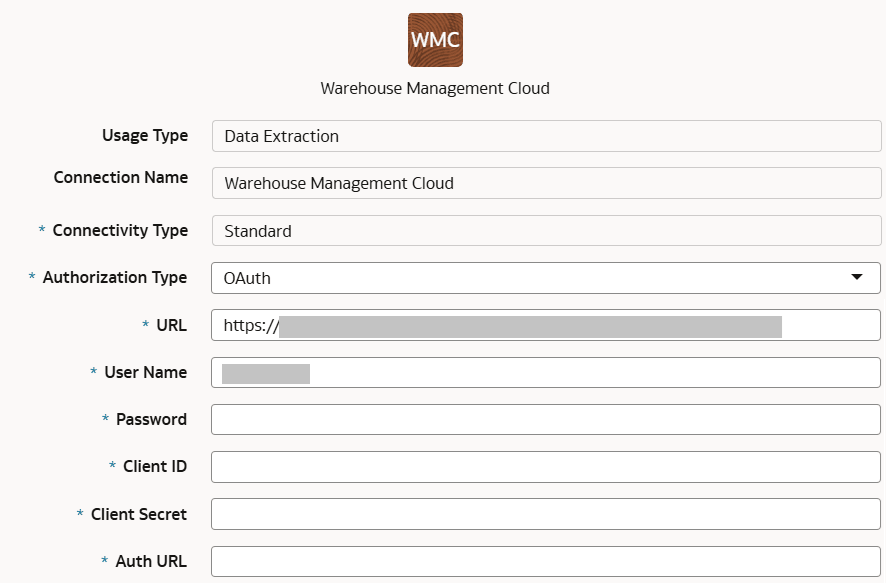Click the Usage Type field showing Data Extraction

(546, 136)
